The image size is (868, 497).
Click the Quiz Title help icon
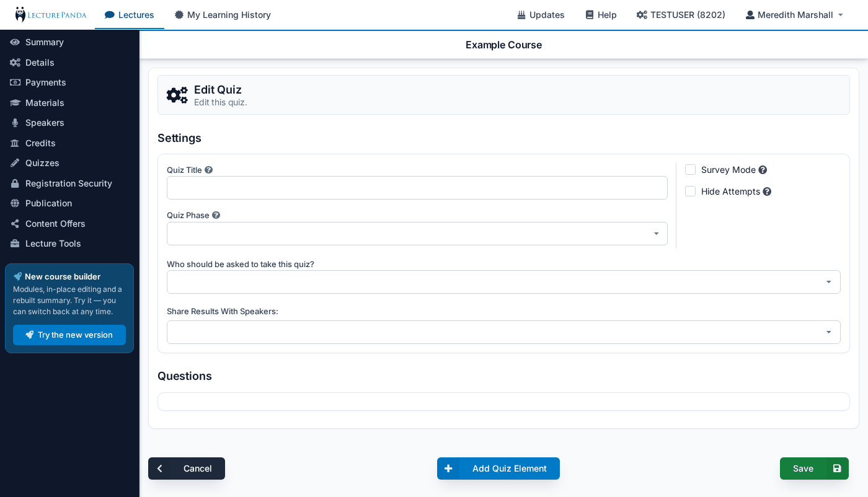[209, 170]
